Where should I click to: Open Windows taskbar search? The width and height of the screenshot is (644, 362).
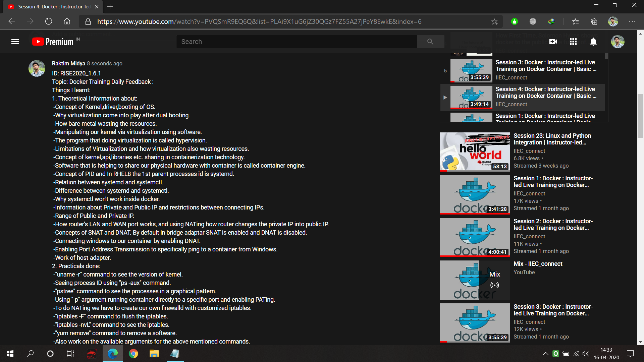tap(30, 354)
